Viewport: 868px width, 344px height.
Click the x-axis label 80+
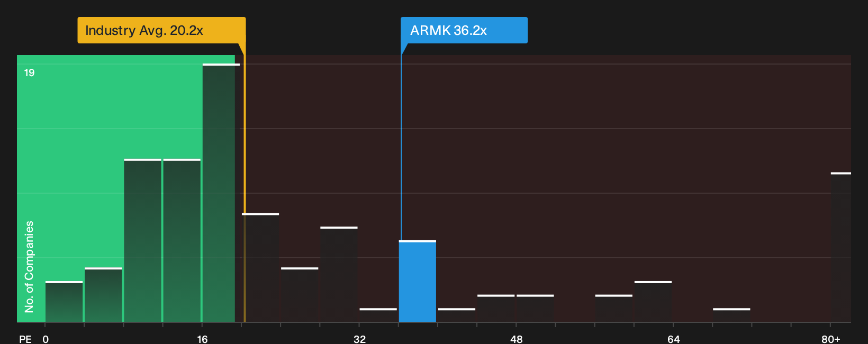tap(831, 339)
